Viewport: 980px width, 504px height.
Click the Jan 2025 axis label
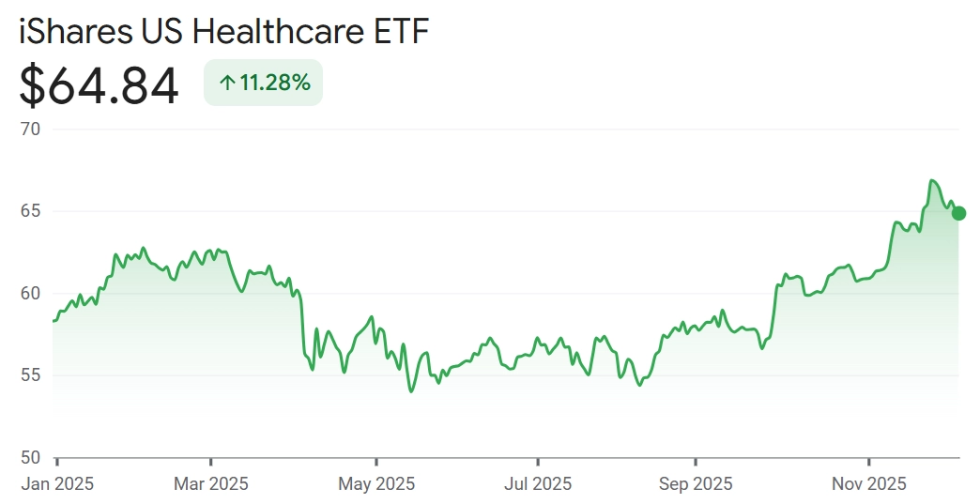(57, 484)
